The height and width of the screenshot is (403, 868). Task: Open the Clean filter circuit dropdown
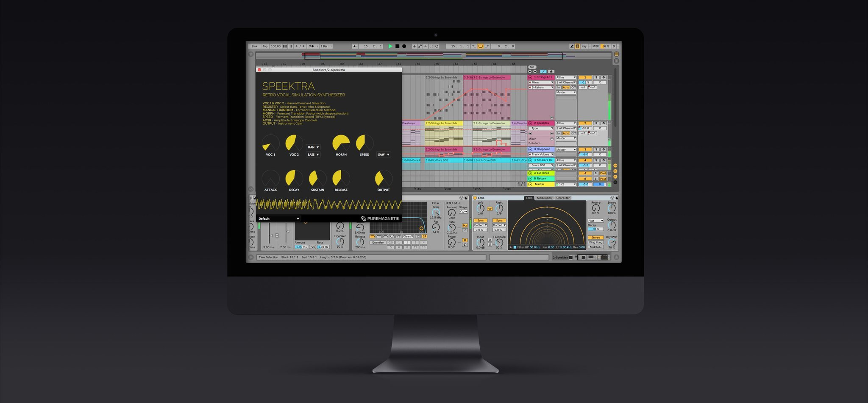click(408, 236)
